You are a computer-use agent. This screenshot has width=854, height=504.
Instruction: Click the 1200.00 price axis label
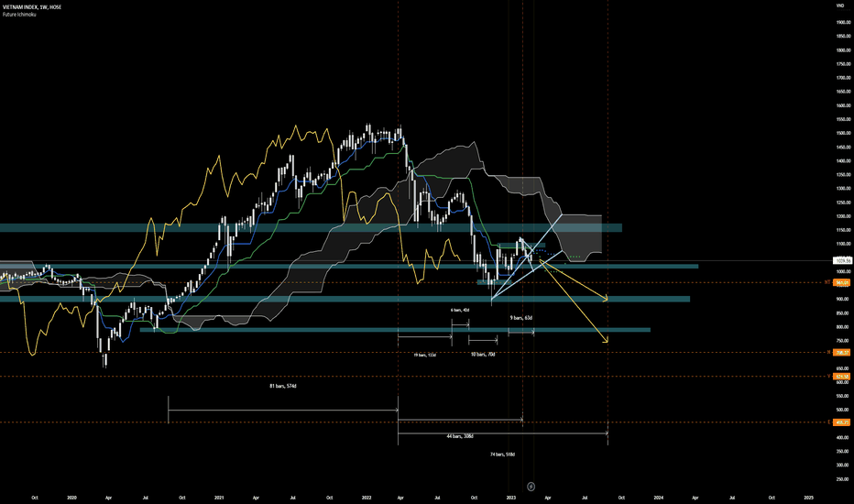pyautogui.click(x=843, y=216)
